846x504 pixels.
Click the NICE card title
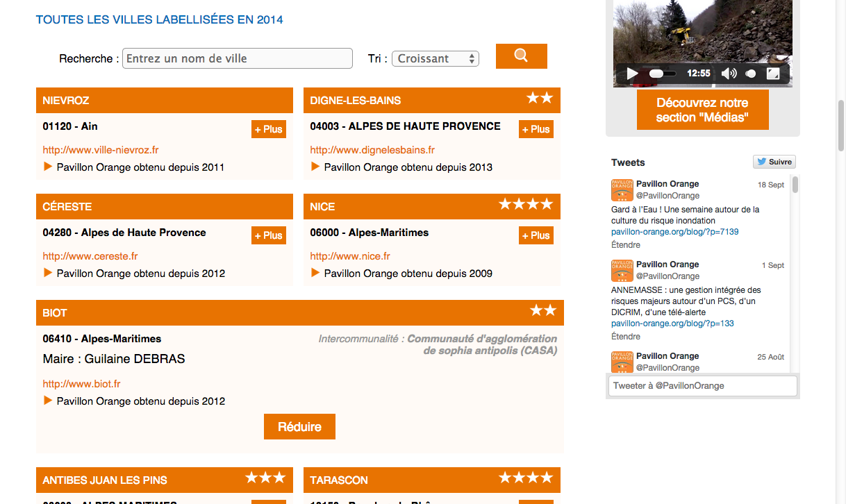(322, 207)
